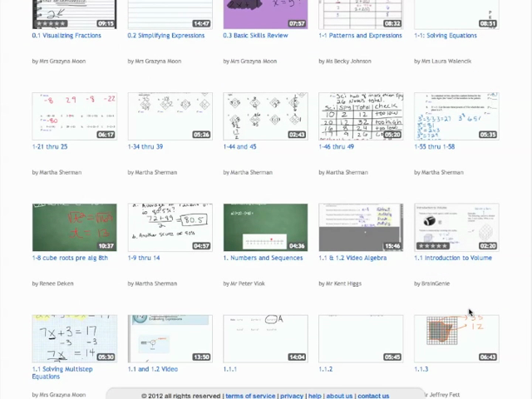Click the 08:32 Patterns and Expressions thumbnail

click(x=361, y=14)
